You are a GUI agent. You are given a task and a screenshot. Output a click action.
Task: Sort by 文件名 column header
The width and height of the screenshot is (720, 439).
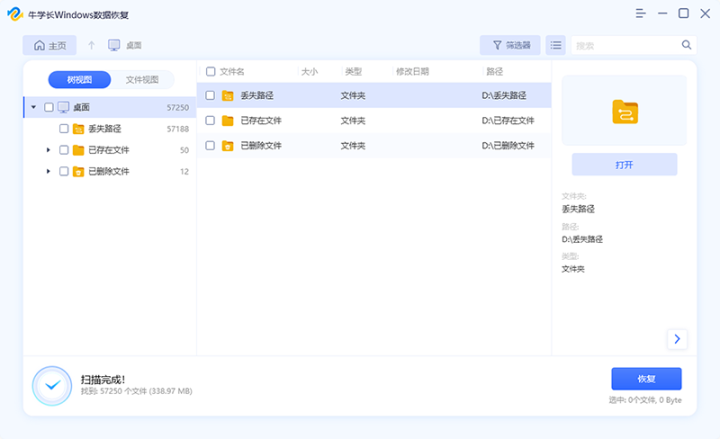click(232, 71)
